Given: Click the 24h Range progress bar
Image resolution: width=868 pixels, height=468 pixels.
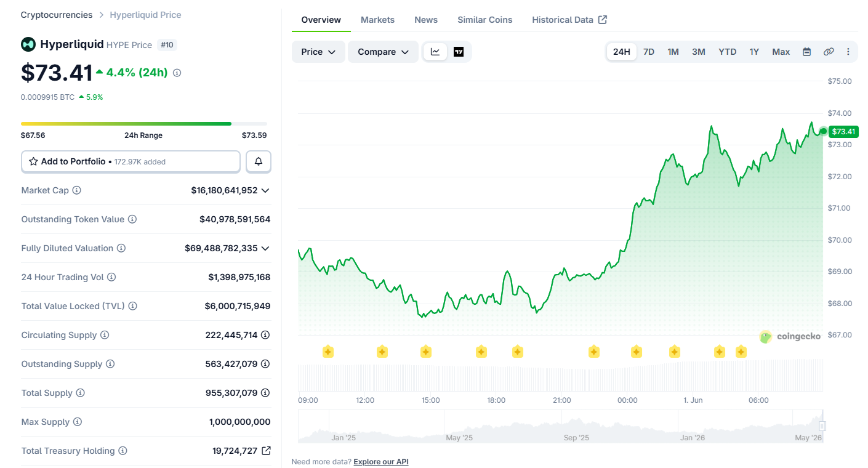Looking at the screenshot, I should click(x=144, y=124).
